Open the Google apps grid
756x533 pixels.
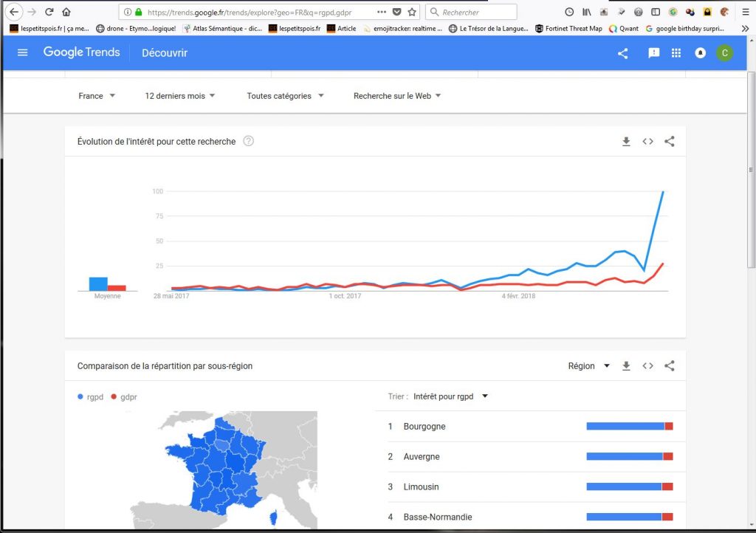676,52
